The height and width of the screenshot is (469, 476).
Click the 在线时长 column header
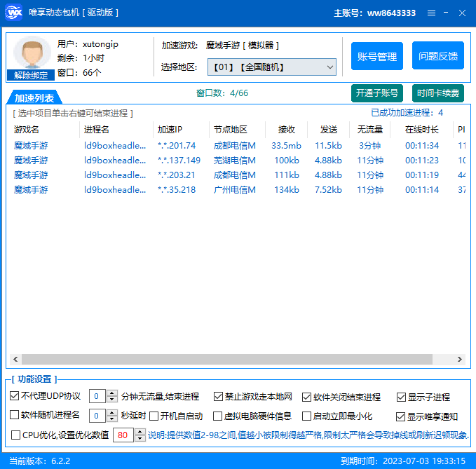coord(421,130)
